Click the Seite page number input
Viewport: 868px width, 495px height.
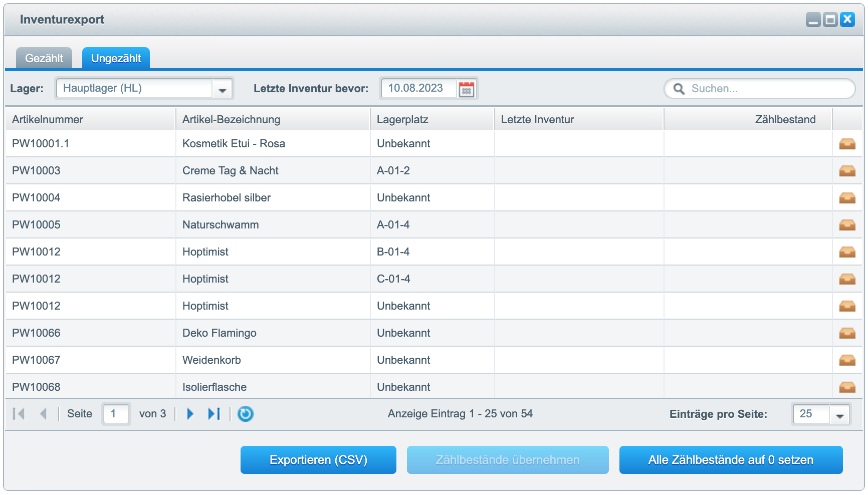116,414
